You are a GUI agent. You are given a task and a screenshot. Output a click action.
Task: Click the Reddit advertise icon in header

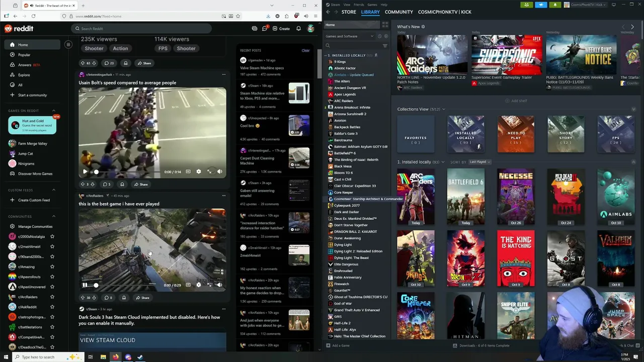coord(255,29)
